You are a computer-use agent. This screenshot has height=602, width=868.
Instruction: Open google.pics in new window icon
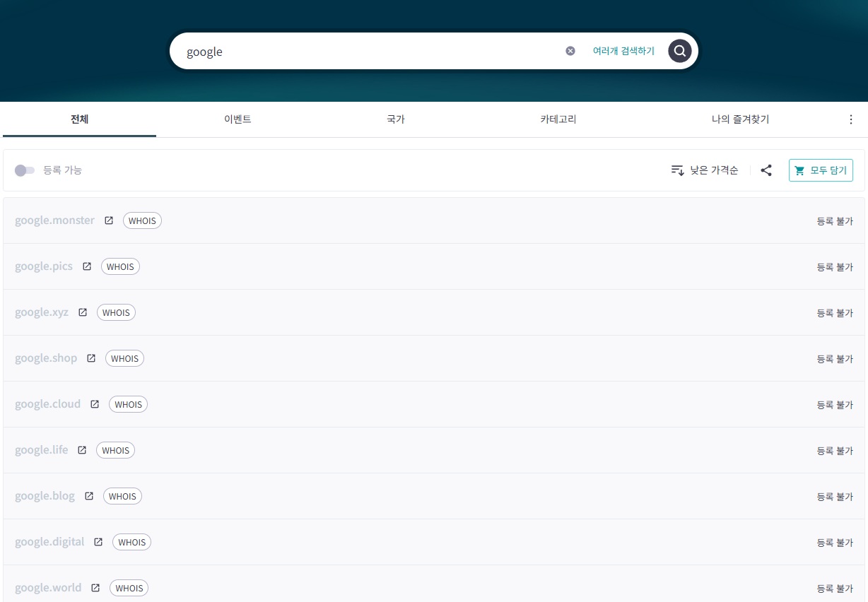click(87, 266)
